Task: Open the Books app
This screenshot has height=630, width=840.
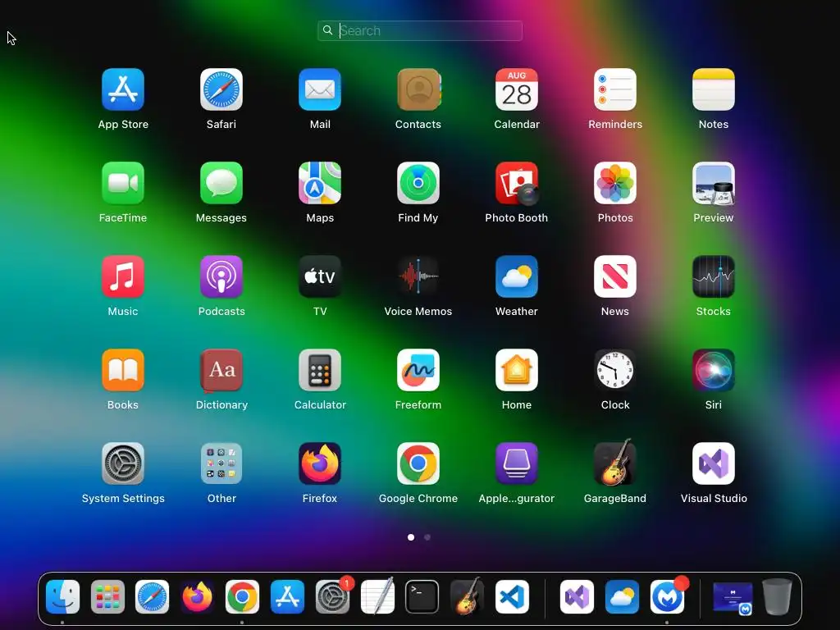Action: [x=123, y=370]
